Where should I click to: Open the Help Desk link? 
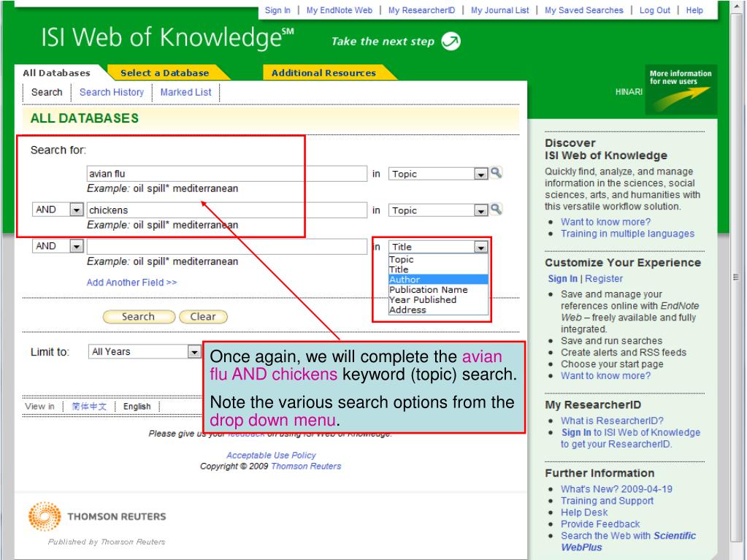pos(584,513)
